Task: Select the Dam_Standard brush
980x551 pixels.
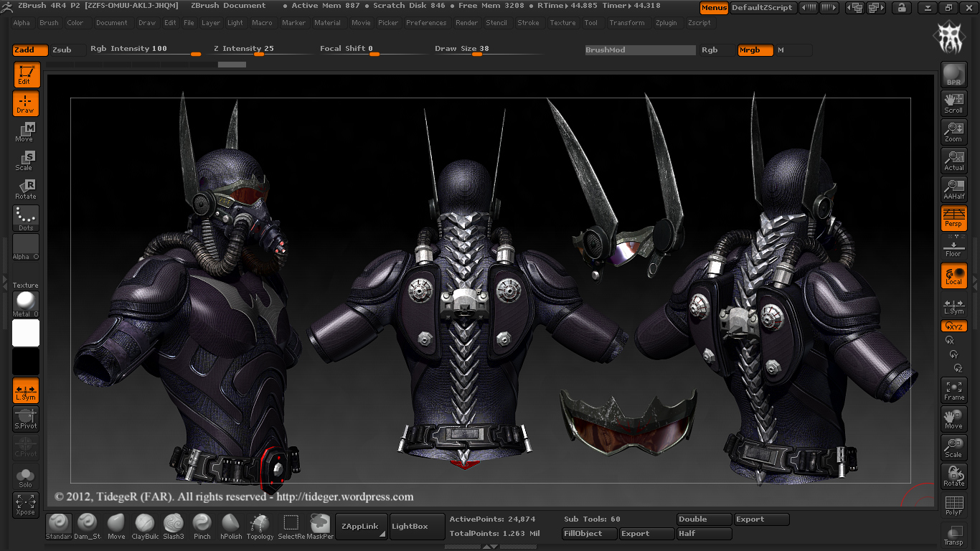Action: pos(87,527)
